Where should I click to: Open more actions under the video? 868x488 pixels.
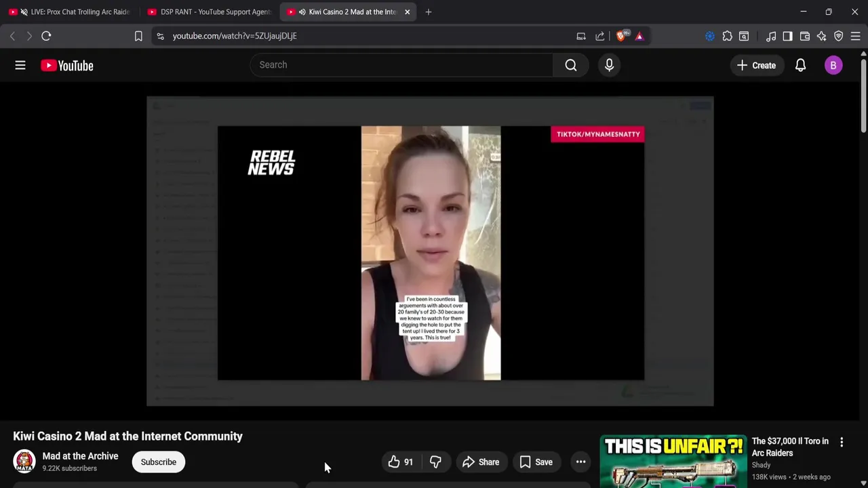[x=580, y=462]
